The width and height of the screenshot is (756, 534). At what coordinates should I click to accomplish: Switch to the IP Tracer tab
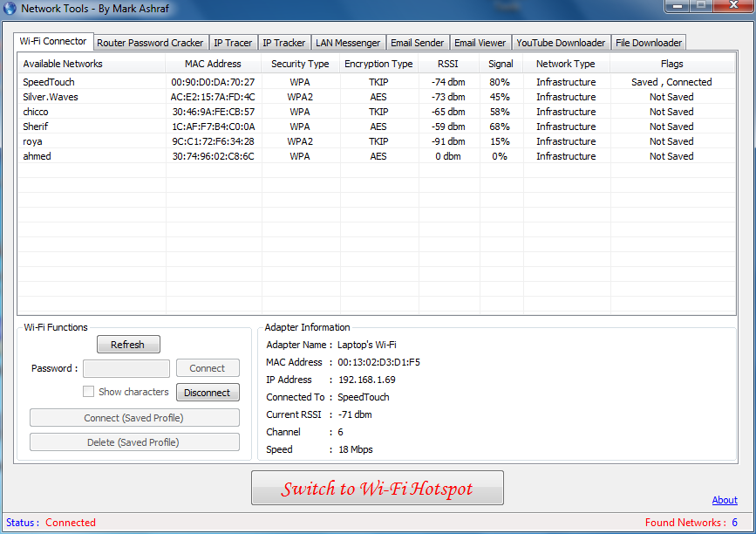pos(233,43)
